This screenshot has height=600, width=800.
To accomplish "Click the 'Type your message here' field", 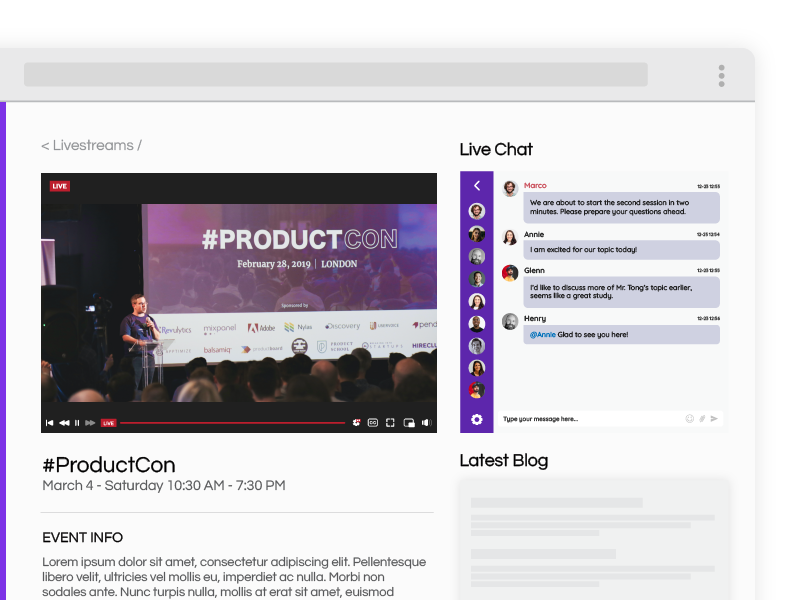I will pos(590,419).
